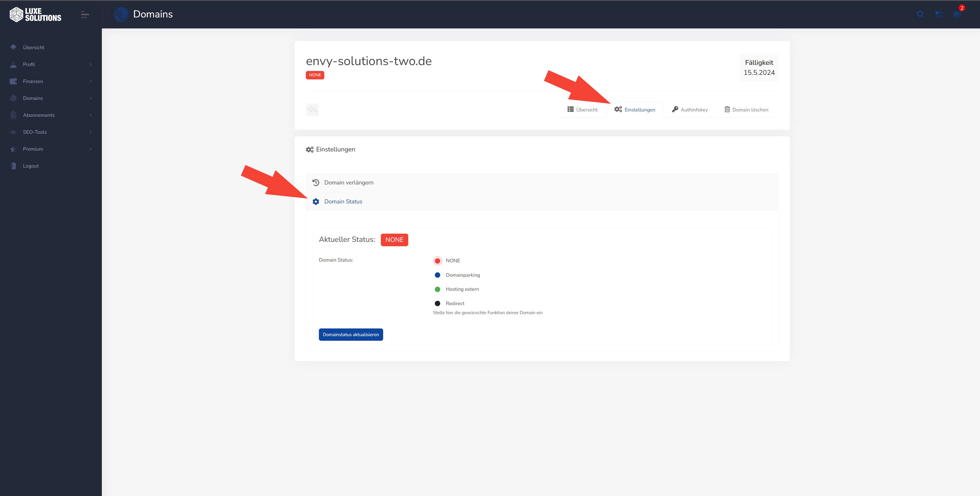
Task: Click the blue gear icon beside Domain Status
Action: 316,202
